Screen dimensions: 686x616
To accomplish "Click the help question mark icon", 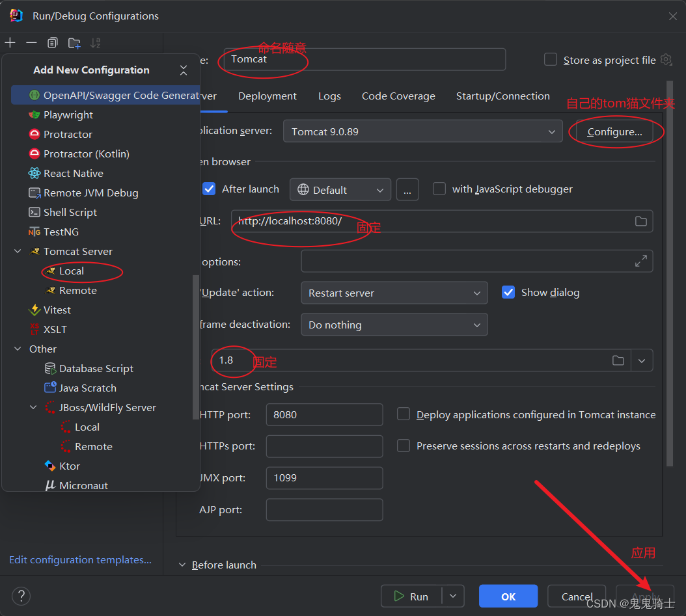I will pyautogui.click(x=21, y=596).
